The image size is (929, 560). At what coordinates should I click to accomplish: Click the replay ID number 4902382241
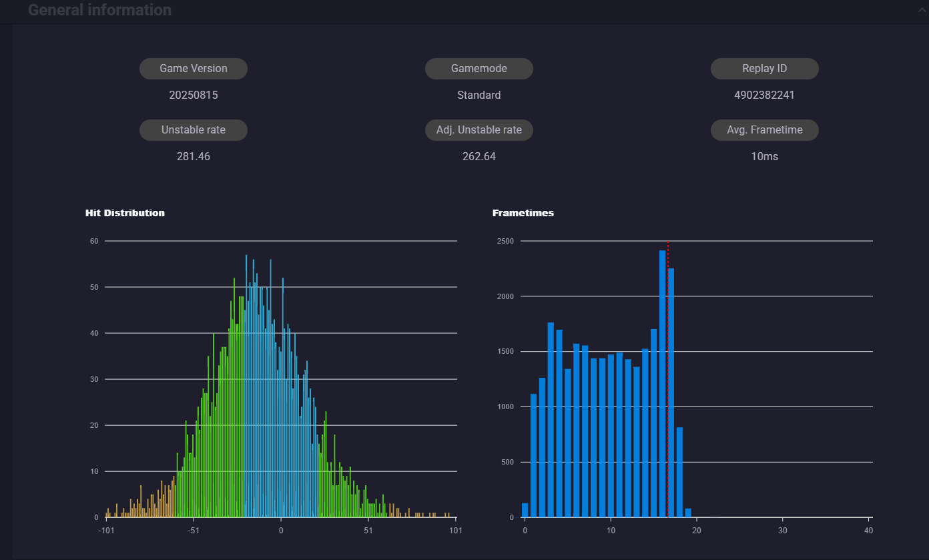(765, 95)
